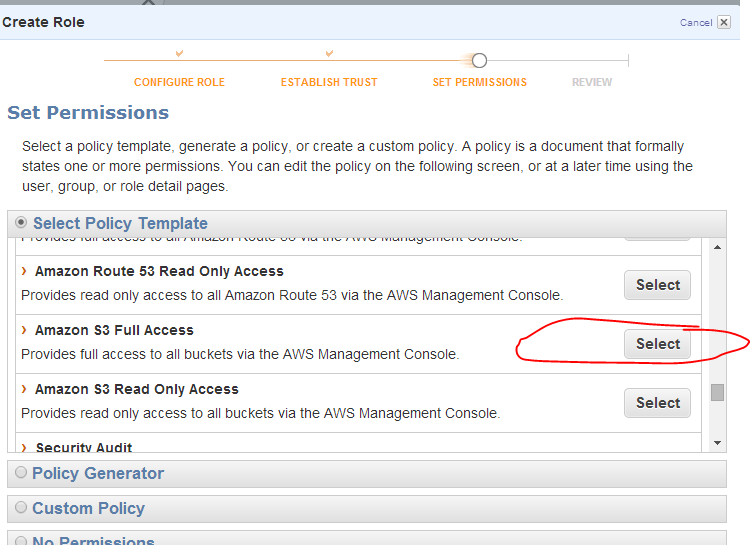Click the Set Permissions wizard step label

(480, 82)
